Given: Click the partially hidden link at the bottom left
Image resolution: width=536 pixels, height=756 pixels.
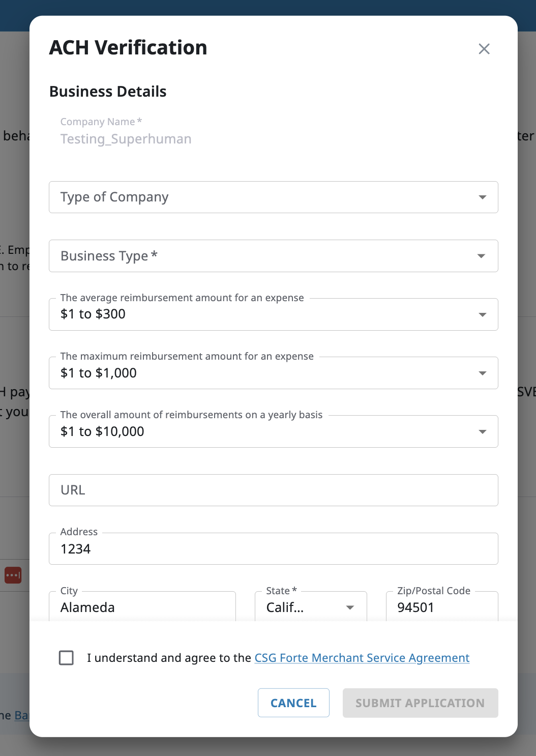Looking at the screenshot, I should pos(21,715).
